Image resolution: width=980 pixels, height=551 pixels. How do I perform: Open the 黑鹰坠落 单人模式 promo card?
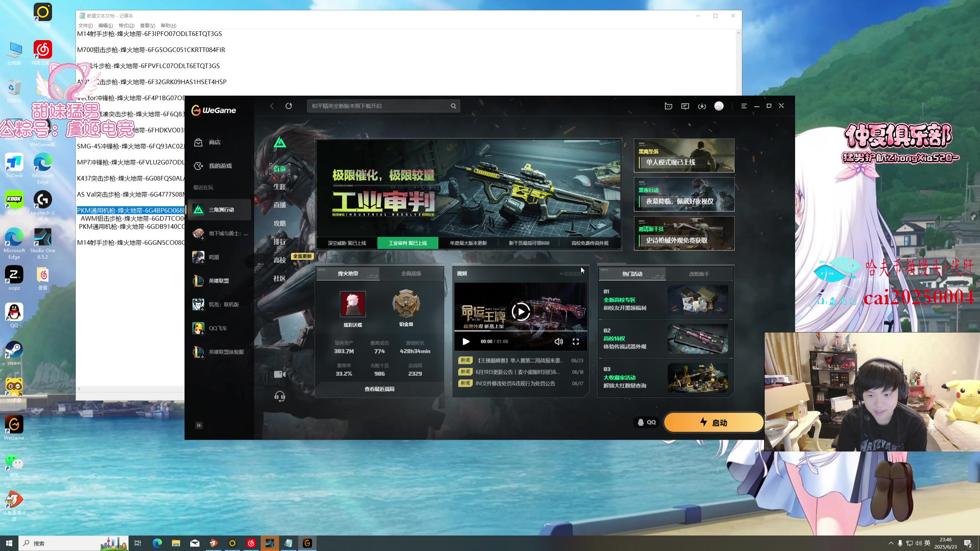(684, 156)
